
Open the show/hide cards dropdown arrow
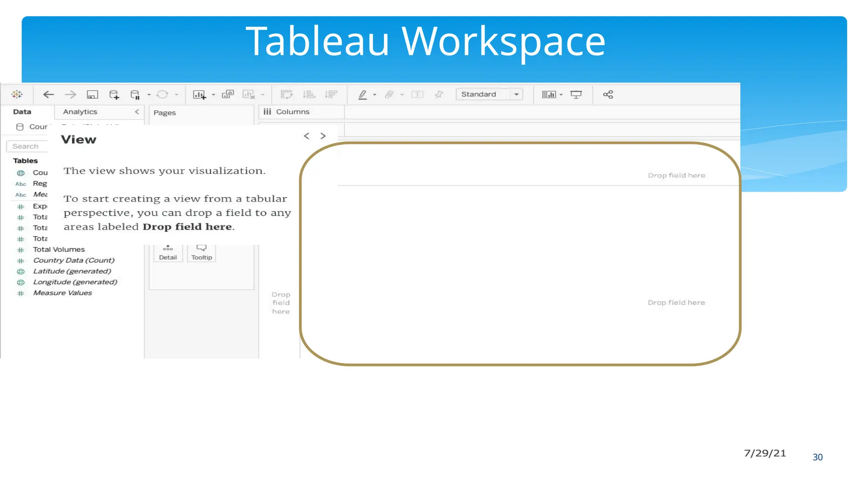tap(561, 95)
